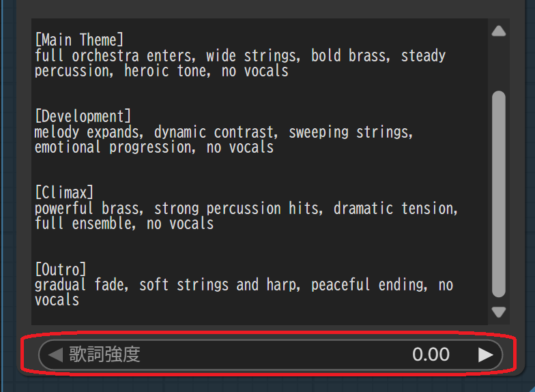Screen dimensions: 535x392
Task: Place cursor on the [Main Theme] tag
Action: click(x=79, y=40)
